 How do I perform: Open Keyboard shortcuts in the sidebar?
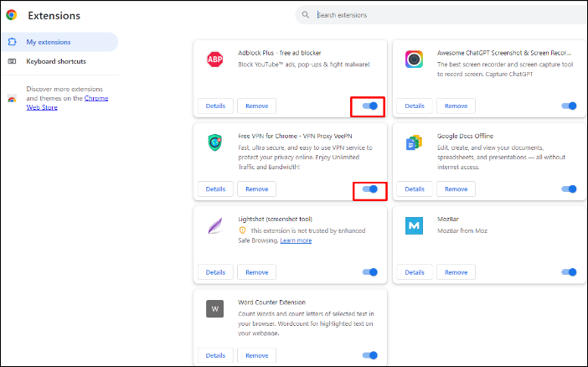pos(56,61)
